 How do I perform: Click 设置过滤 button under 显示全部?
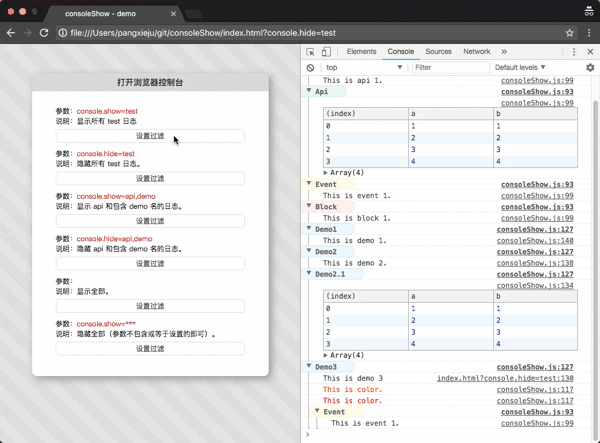pyautogui.click(x=150, y=306)
